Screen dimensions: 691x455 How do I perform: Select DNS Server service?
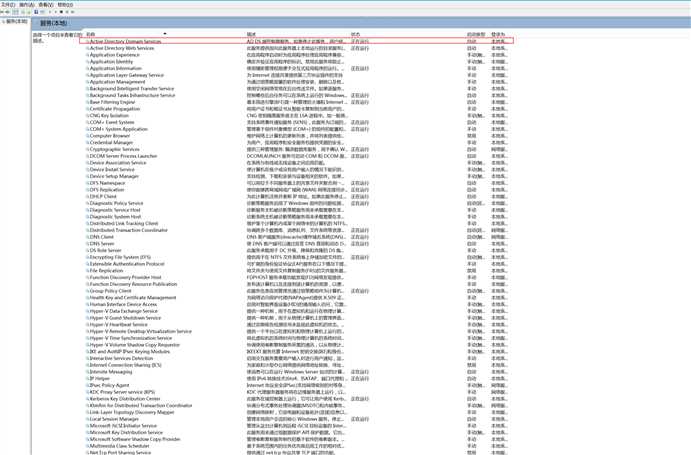tap(102, 244)
